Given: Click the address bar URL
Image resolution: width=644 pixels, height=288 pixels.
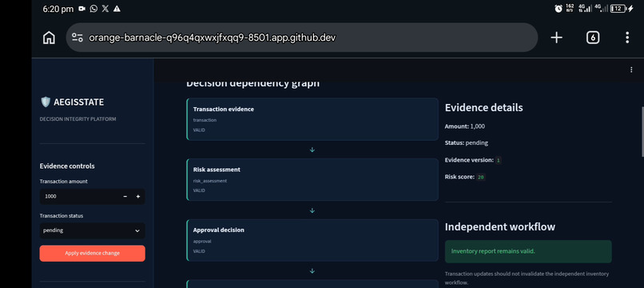Looking at the screenshot, I should point(213,38).
